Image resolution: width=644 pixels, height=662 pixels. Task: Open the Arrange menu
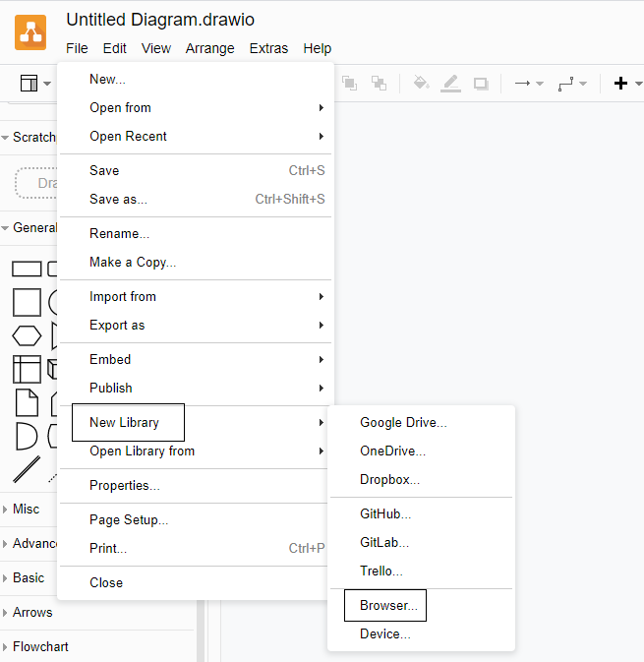[x=209, y=48]
